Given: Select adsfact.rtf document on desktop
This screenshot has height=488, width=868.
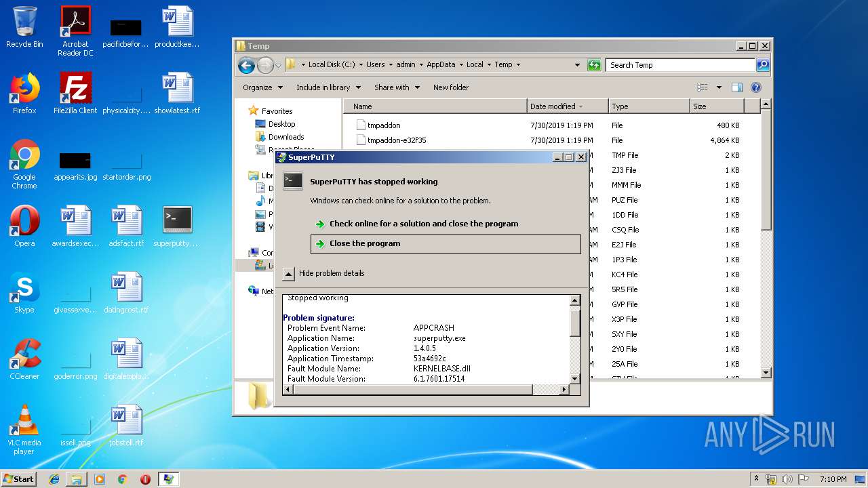Looking at the screenshot, I should (126, 226).
